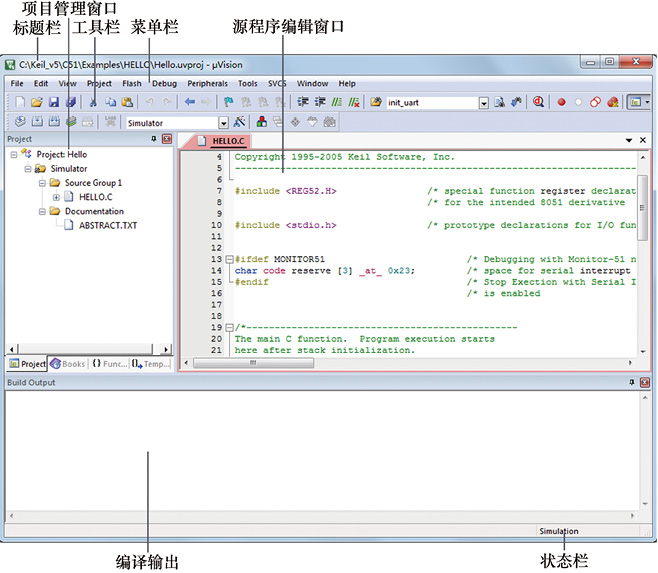
Task: Click the Navigate Backward arrow icon
Action: click(189, 102)
